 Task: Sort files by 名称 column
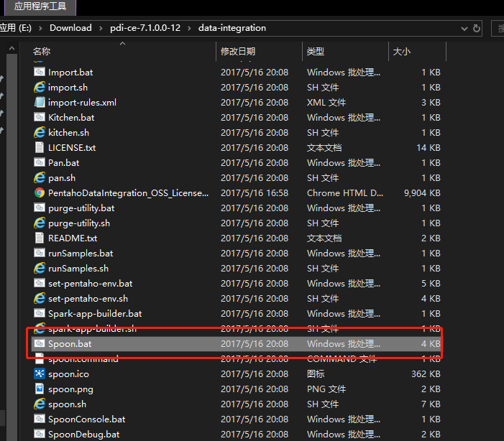click(42, 52)
